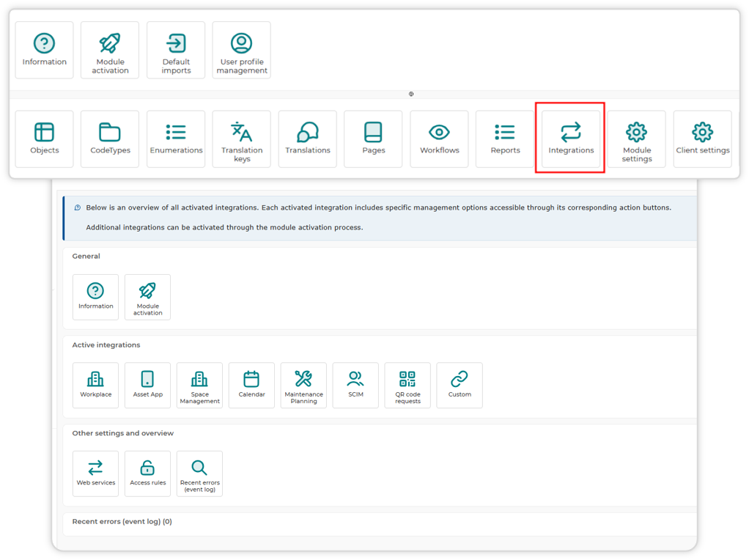Open the Custom integration link tile

pyautogui.click(x=460, y=385)
